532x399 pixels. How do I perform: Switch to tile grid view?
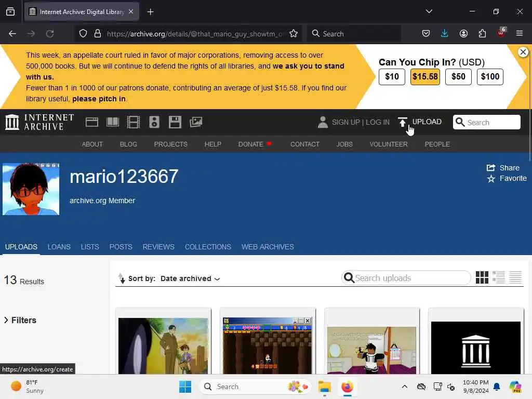point(482,277)
